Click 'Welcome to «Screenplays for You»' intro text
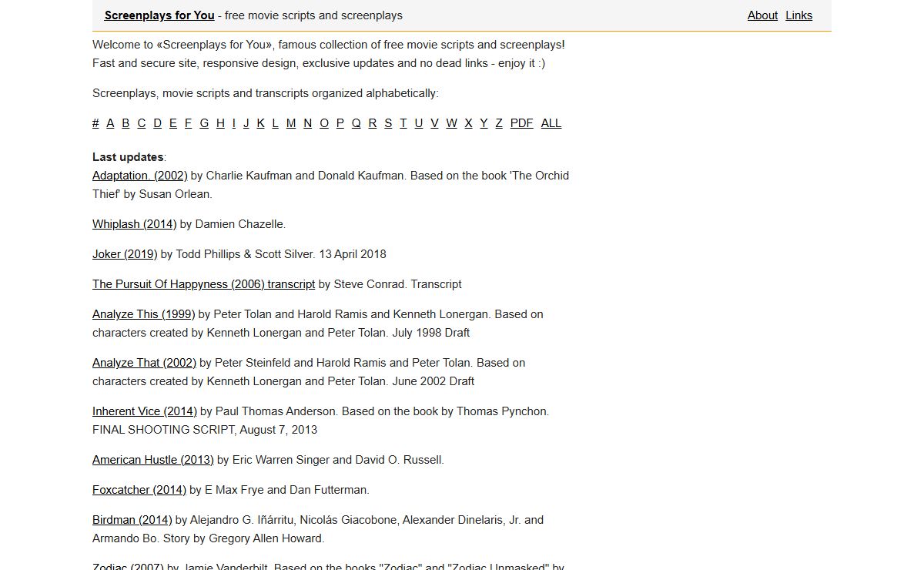924x570 pixels. point(184,45)
